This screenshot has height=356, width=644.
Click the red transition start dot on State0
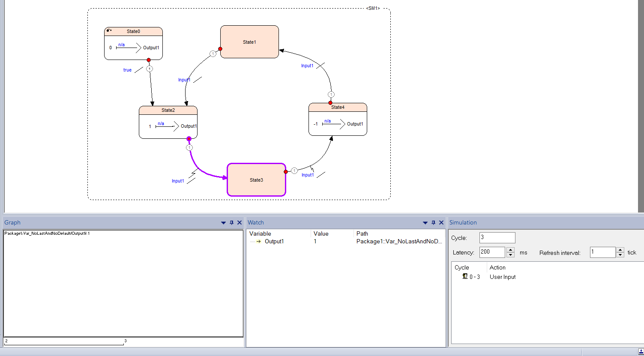tap(149, 60)
